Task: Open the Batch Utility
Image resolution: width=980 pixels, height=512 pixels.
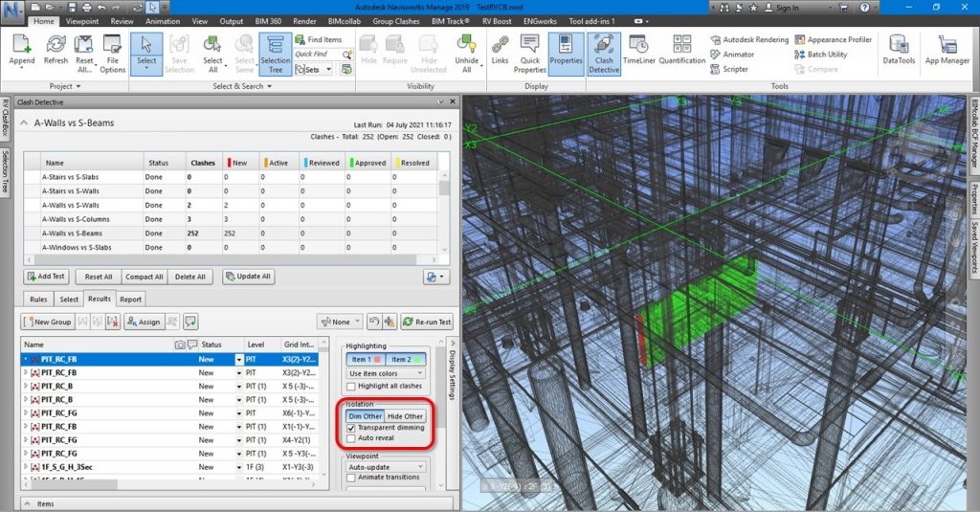Action: click(820, 55)
